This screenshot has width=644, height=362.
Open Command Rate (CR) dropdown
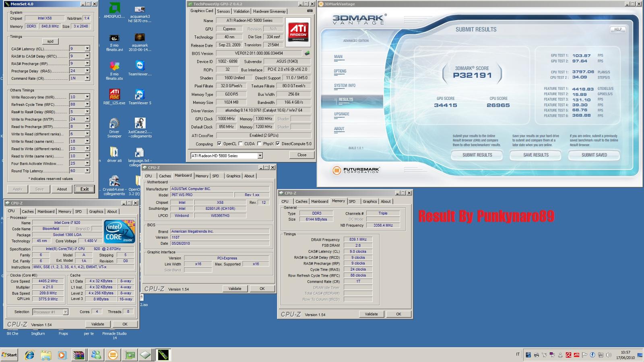(87, 78)
